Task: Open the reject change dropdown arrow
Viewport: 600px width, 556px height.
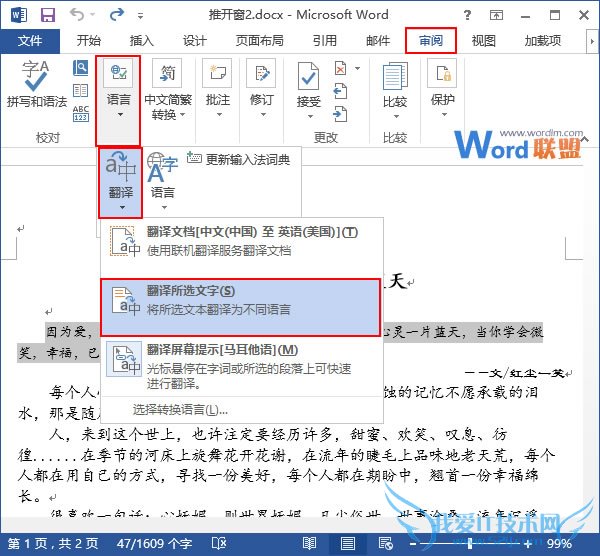Action: pyautogui.click(x=357, y=68)
